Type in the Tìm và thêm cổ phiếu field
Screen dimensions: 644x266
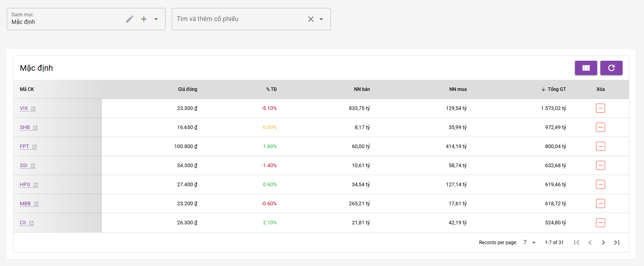(238, 19)
